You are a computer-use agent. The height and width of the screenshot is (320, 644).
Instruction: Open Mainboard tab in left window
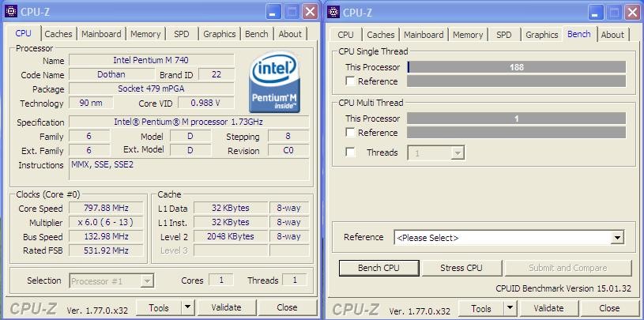tap(101, 34)
